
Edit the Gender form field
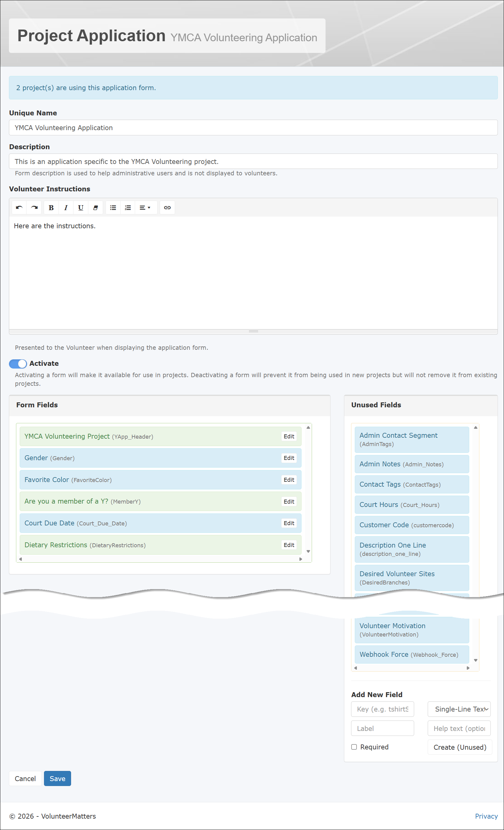pyautogui.click(x=289, y=458)
